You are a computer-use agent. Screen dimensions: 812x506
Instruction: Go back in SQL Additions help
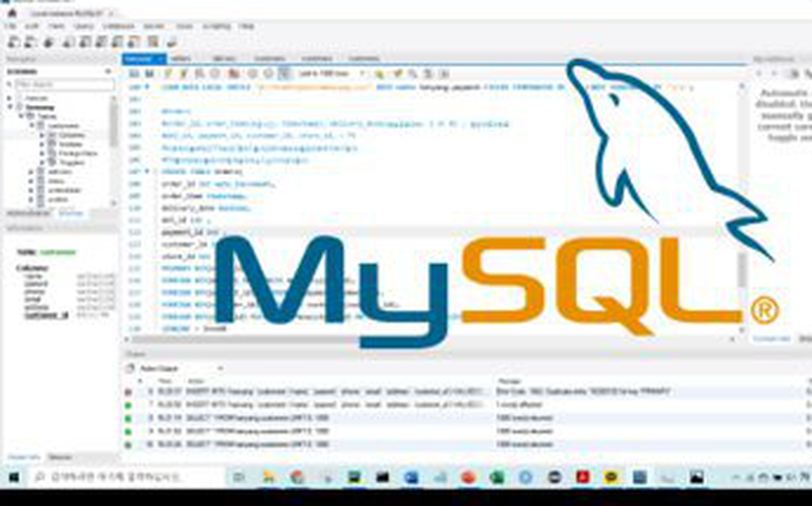(759, 74)
